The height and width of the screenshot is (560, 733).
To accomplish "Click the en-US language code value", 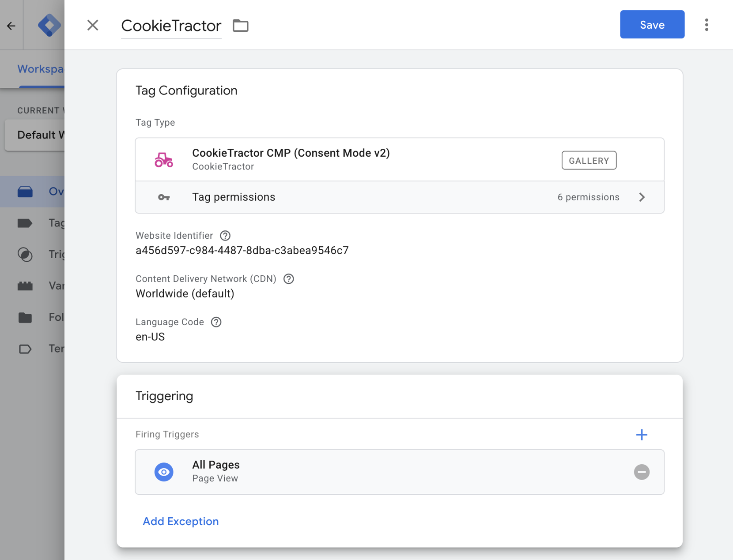I will click(x=150, y=337).
